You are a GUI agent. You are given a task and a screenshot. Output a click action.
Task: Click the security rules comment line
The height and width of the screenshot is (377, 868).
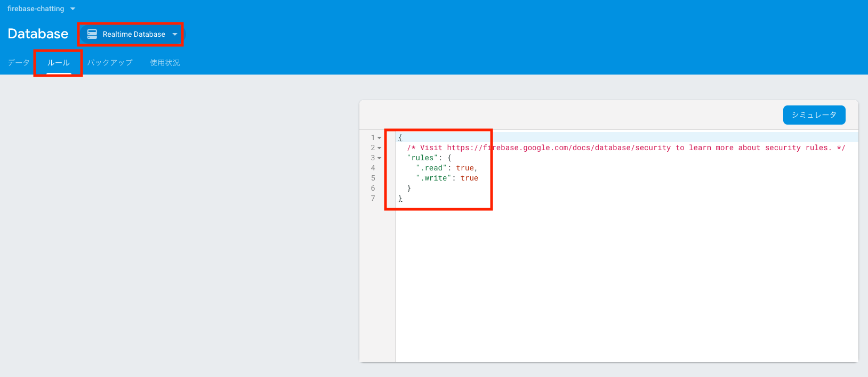[626, 147]
